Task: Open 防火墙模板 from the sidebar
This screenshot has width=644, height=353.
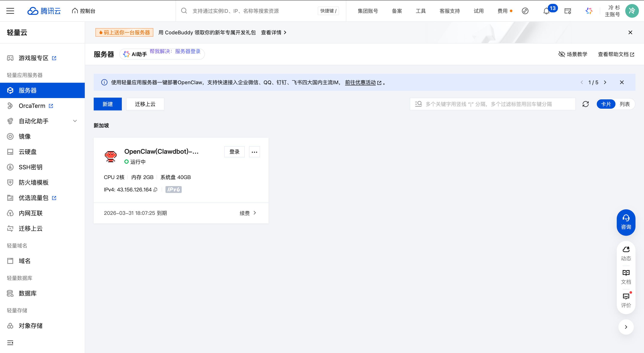Action: 33,182
